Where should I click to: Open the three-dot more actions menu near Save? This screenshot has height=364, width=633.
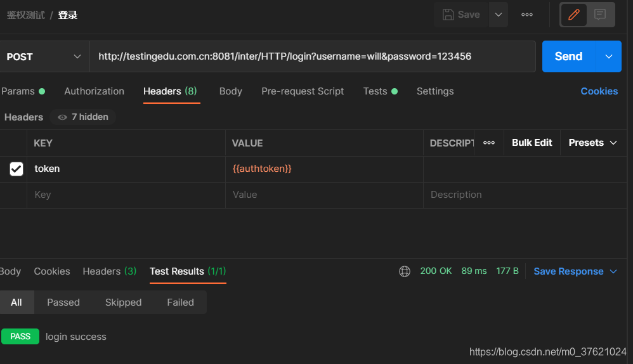[527, 15]
